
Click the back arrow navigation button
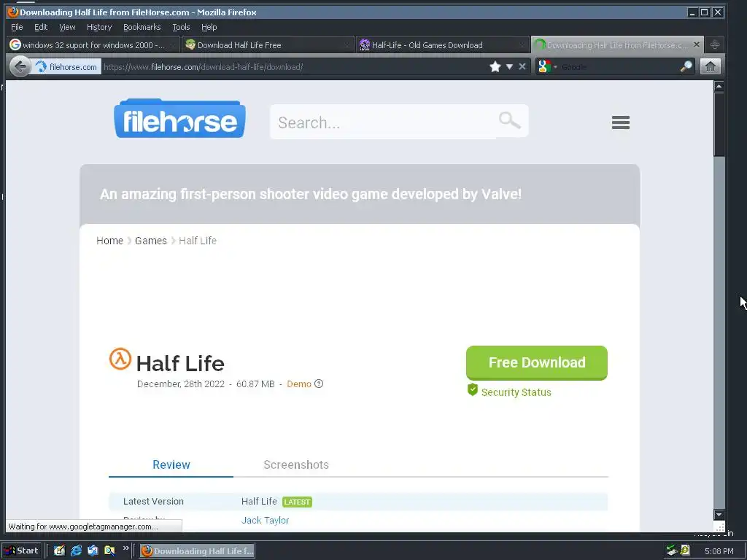[20, 66]
